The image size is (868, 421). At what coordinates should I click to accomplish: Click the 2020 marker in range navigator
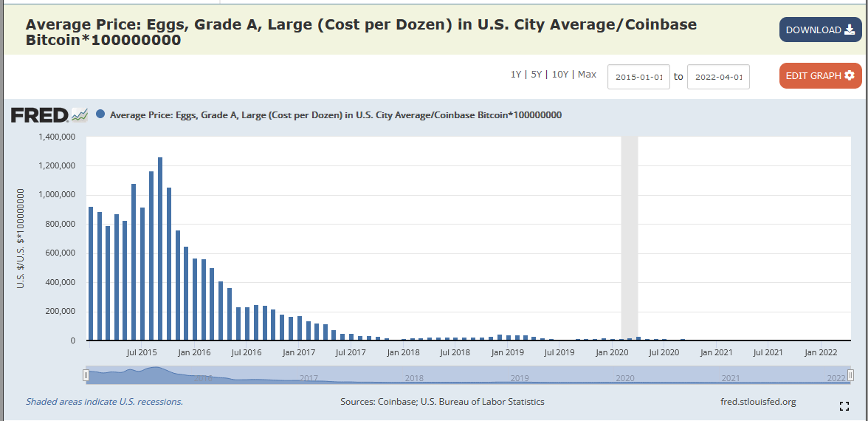(625, 378)
